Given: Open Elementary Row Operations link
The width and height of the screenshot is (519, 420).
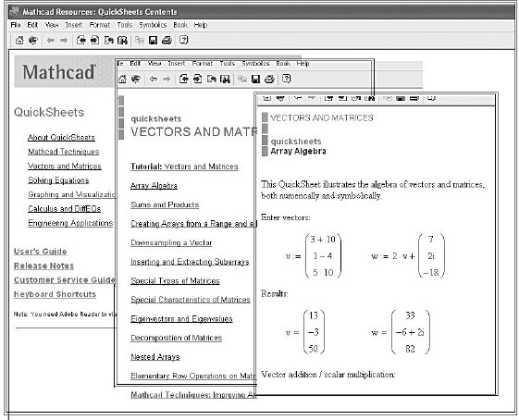Looking at the screenshot, I should (x=193, y=376).
